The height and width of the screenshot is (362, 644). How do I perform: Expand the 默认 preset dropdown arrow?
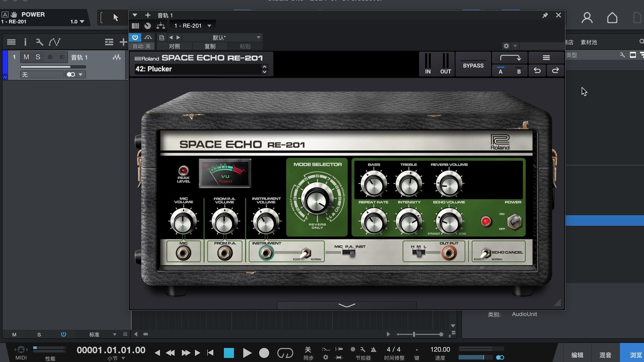tap(258, 37)
